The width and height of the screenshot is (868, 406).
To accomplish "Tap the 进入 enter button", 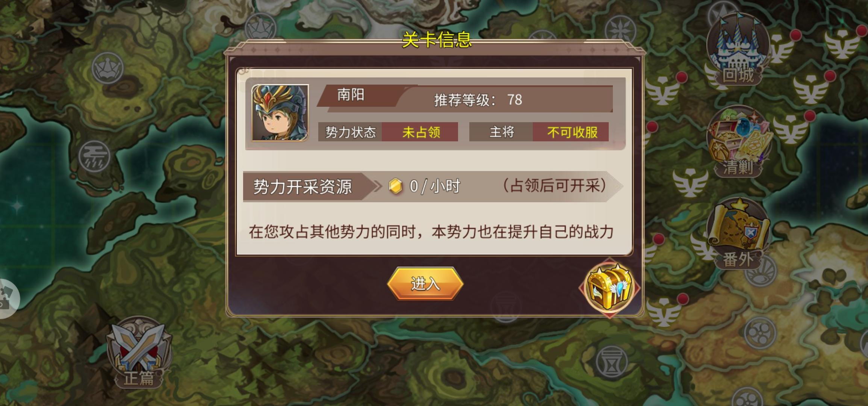I will [x=425, y=284].
